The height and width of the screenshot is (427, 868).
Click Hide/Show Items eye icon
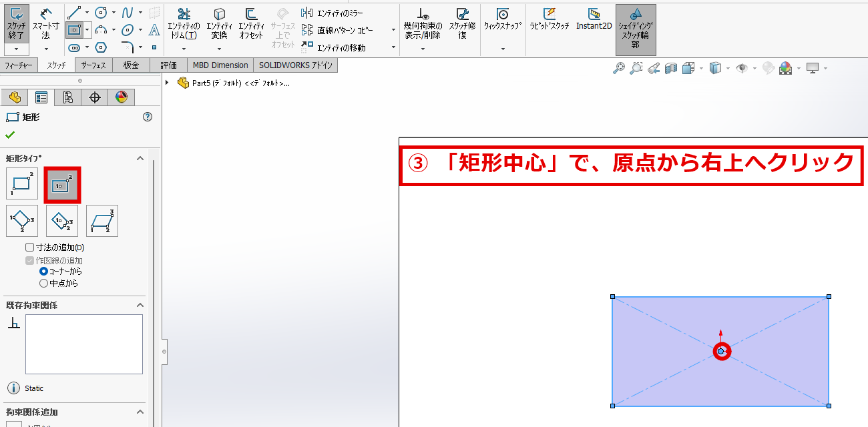pyautogui.click(x=741, y=68)
